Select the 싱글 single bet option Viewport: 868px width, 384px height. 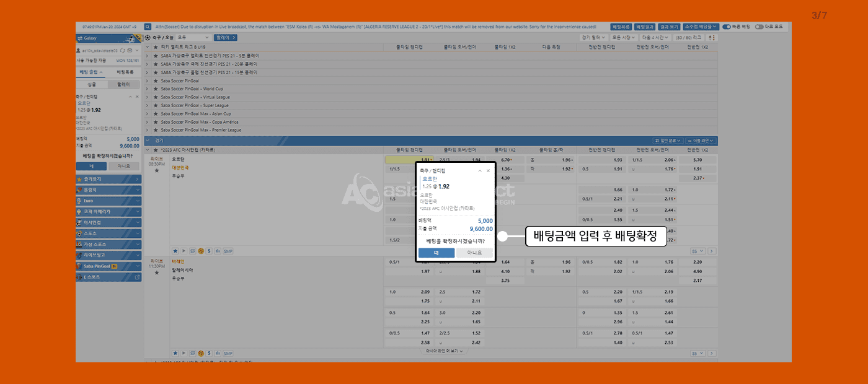[x=92, y=84]
